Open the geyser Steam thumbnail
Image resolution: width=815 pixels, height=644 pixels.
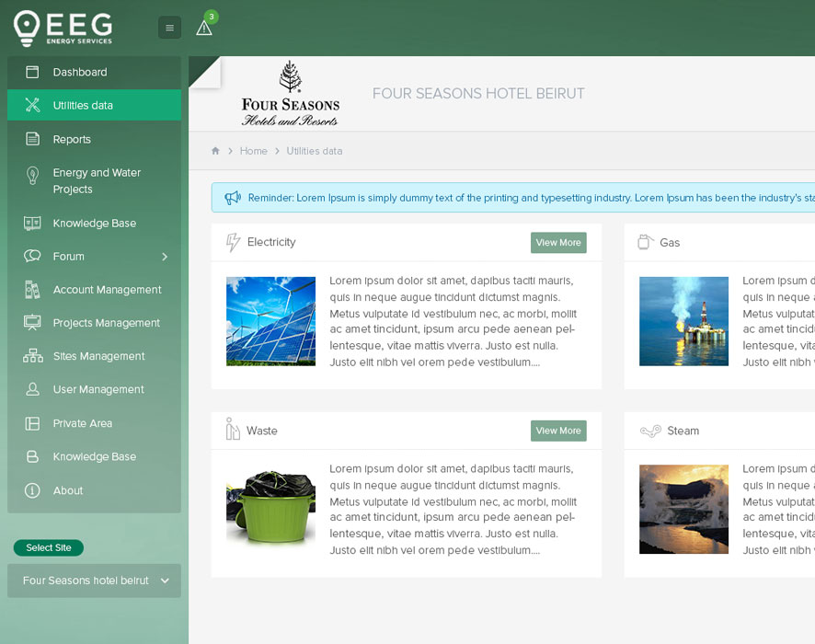(x=683, y=510)
